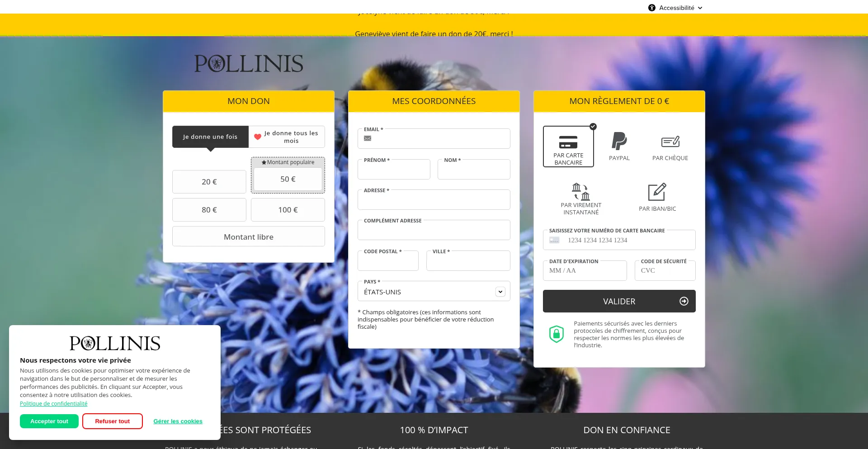Image resolution: width=868 pixels, height=449 pixels.
Task: Focus the Prénom field
Action: point(394,169)
